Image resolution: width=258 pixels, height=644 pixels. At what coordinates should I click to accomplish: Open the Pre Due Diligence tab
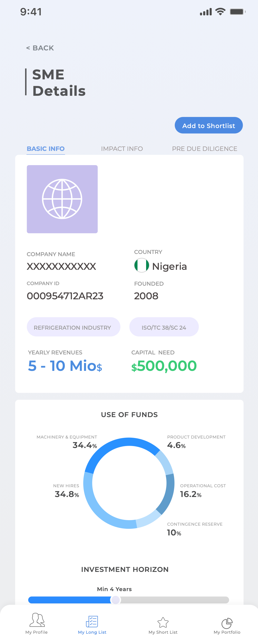pyautogui.click(x=205, y=149)
